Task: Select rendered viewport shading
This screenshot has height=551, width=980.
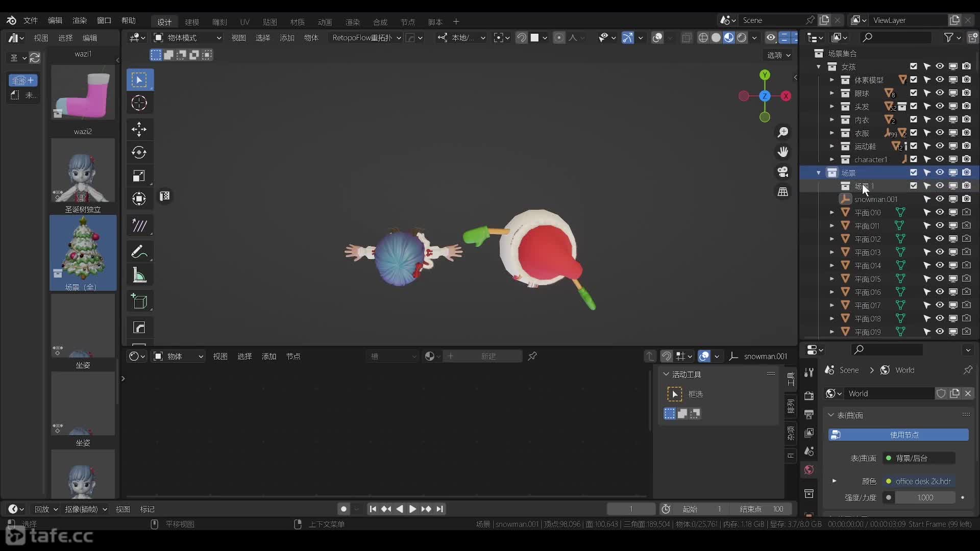Action: (x=742, y=38)
